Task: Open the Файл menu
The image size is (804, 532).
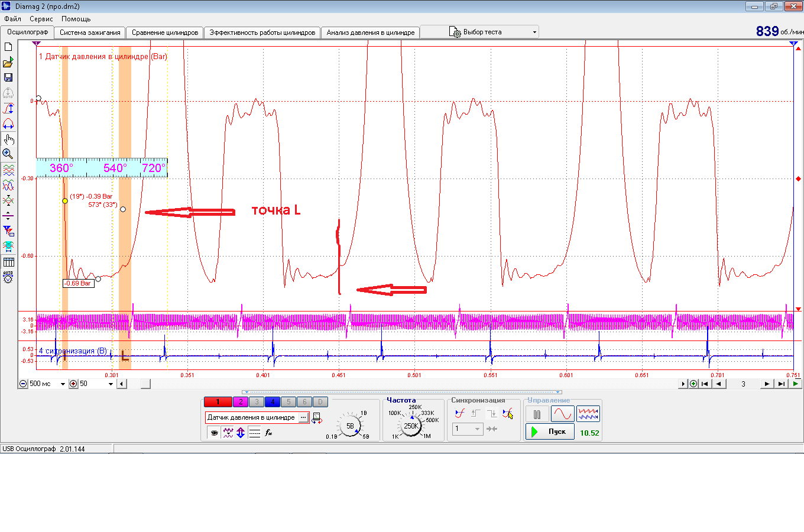Action: 12,19
